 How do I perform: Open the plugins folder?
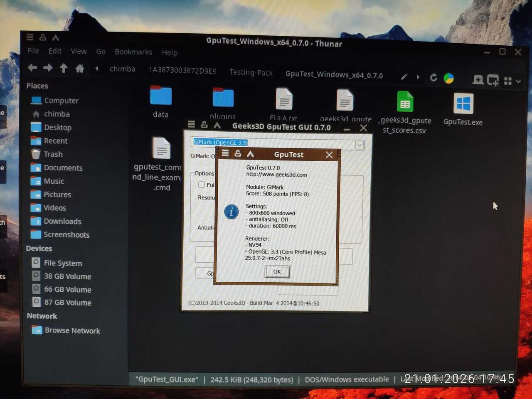point(223,103)
